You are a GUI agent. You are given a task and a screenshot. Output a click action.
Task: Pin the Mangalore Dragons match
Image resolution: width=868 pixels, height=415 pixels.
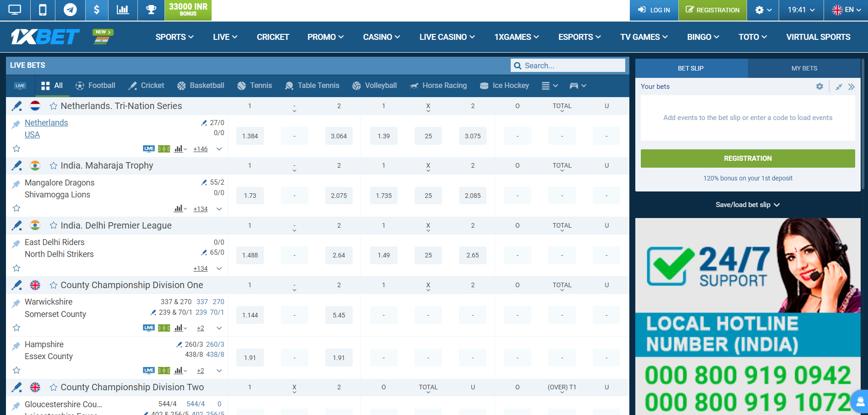(16, 184)
